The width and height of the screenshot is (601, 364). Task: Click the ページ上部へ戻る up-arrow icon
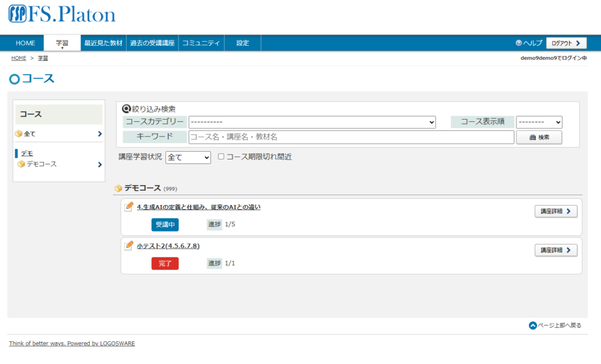[532, 325]
